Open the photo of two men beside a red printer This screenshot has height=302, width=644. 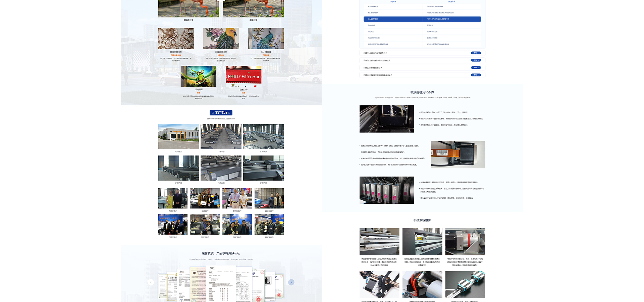tap(269, 198)
